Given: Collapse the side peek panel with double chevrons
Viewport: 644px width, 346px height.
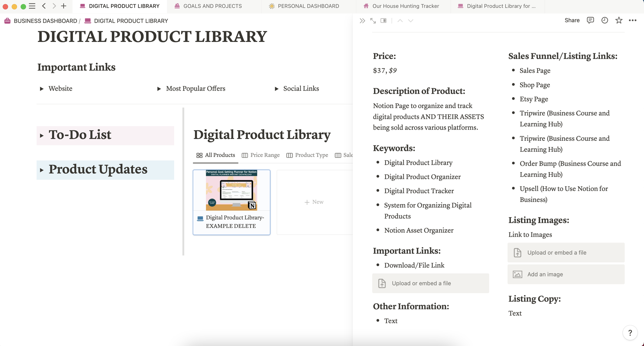Looking at the screenshot, I should (362, 20).
